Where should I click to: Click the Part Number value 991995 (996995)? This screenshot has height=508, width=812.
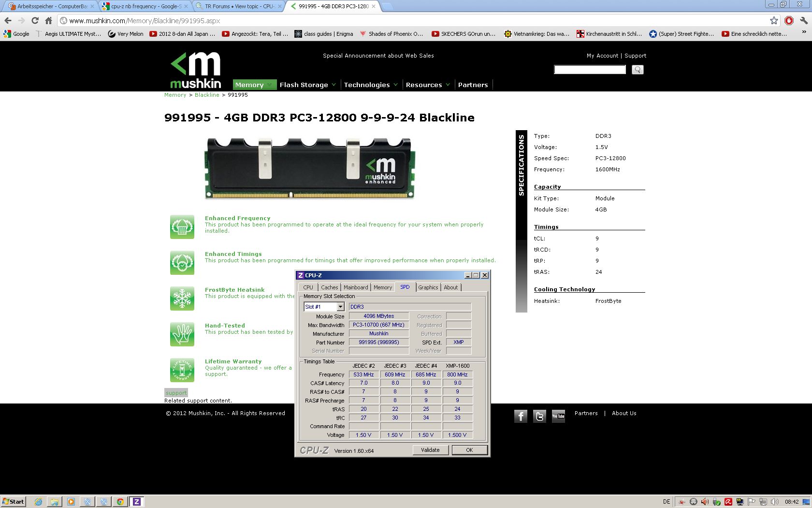379,342
